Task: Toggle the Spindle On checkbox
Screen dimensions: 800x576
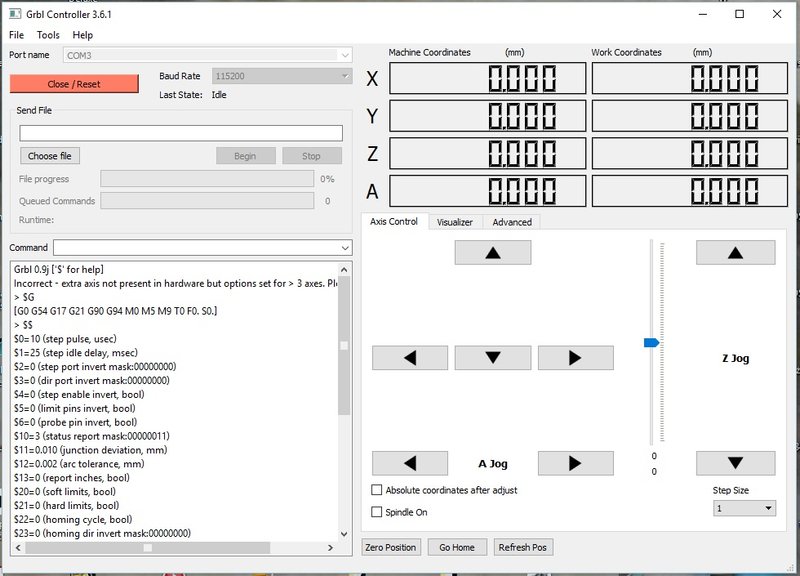Action: [377, 512]
